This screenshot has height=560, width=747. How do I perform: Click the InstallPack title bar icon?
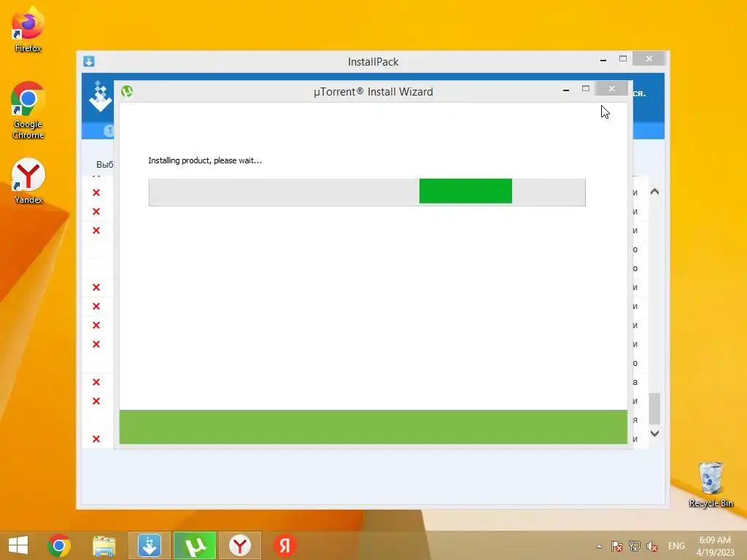tap(88, 61)
